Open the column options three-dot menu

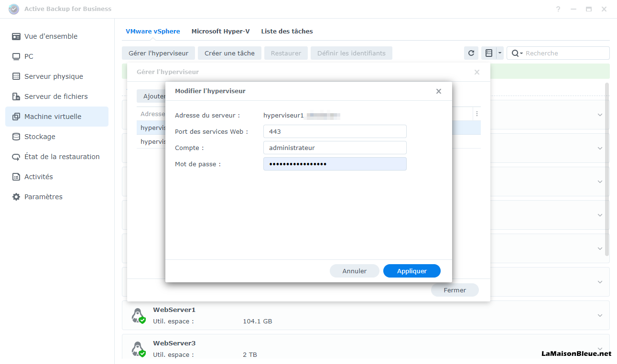point(476,114)
